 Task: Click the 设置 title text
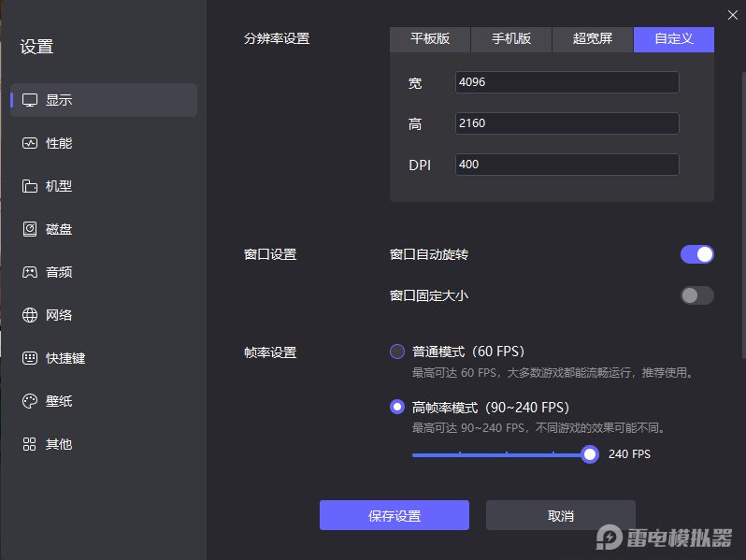[36, 47]
